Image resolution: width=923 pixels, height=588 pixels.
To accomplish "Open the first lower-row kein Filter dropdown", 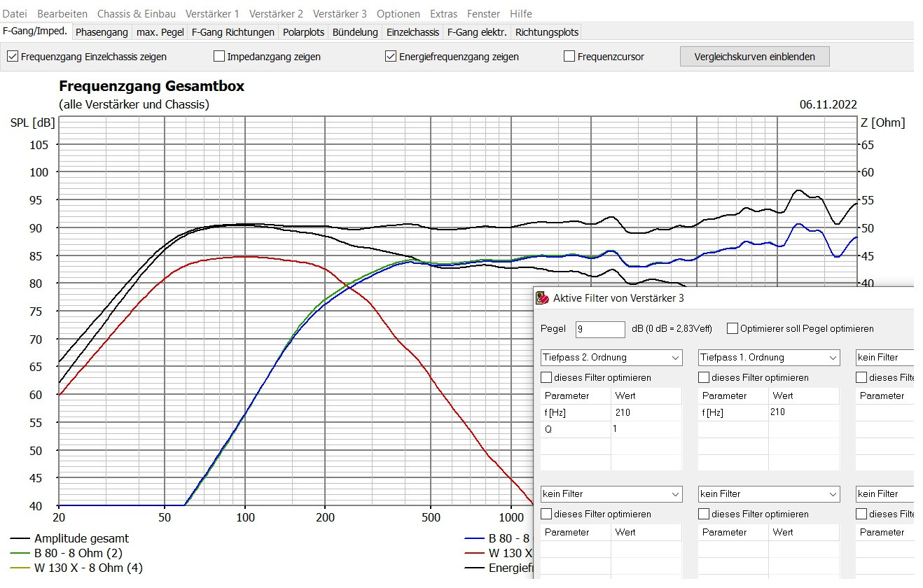I will 611,494.
